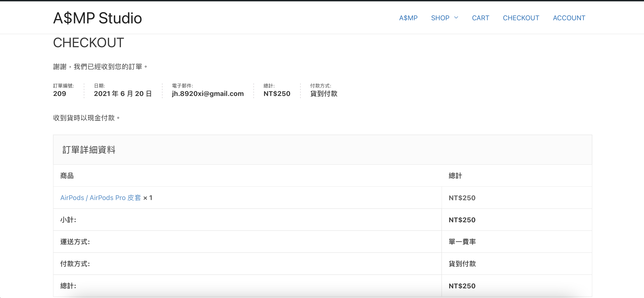
Task: Click the 貨到付款 payment method in summary
Action: pos(324,94)
